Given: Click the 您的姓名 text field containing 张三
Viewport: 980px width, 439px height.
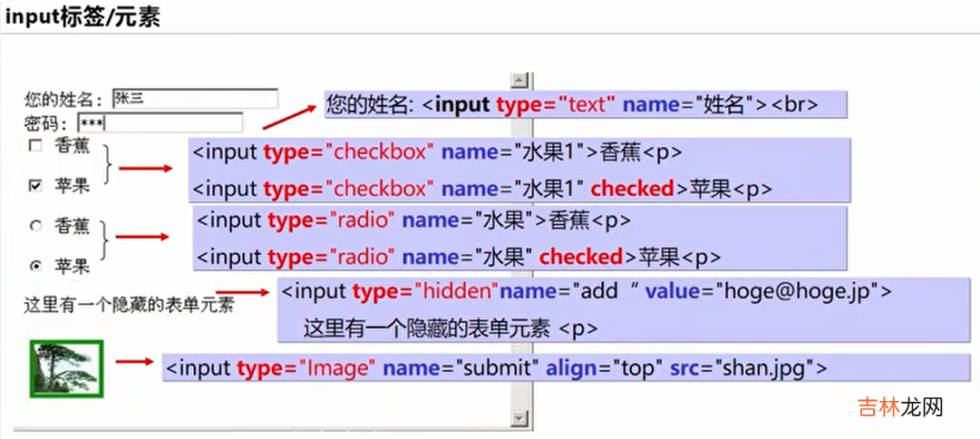Looking at the screenshot, I should pos(194,99).
